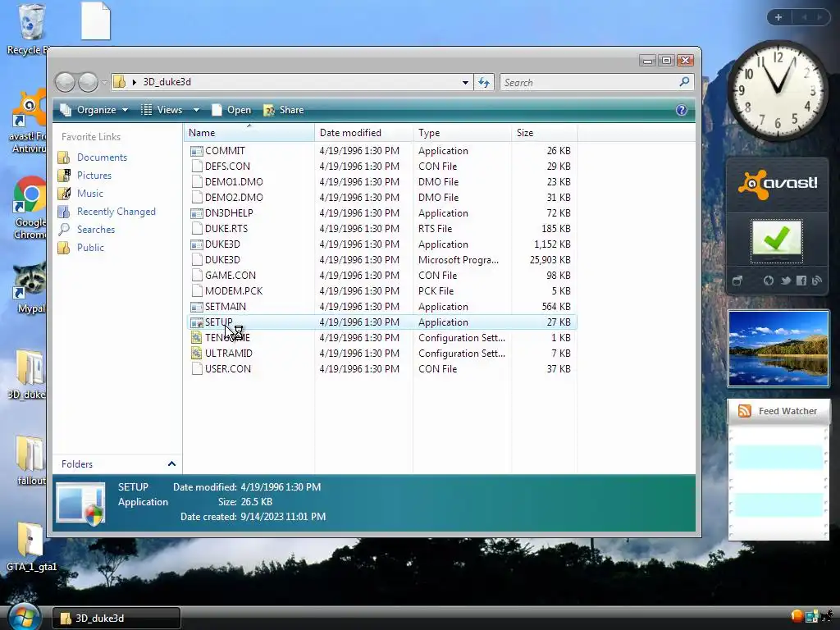Click the tray icon showing two monitors
840x630 pixels.
pyautogui.click(x=812, y=616)
